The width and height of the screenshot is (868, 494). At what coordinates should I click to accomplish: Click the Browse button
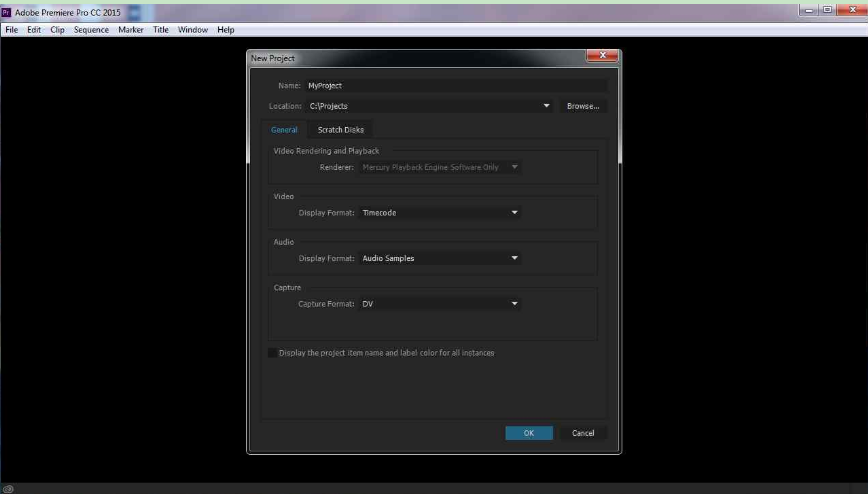pyautogui.click(x=583, y=106)
